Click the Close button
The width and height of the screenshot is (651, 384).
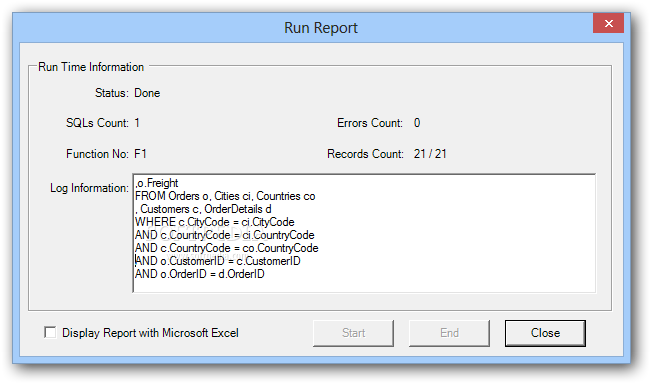pos(545,333)
